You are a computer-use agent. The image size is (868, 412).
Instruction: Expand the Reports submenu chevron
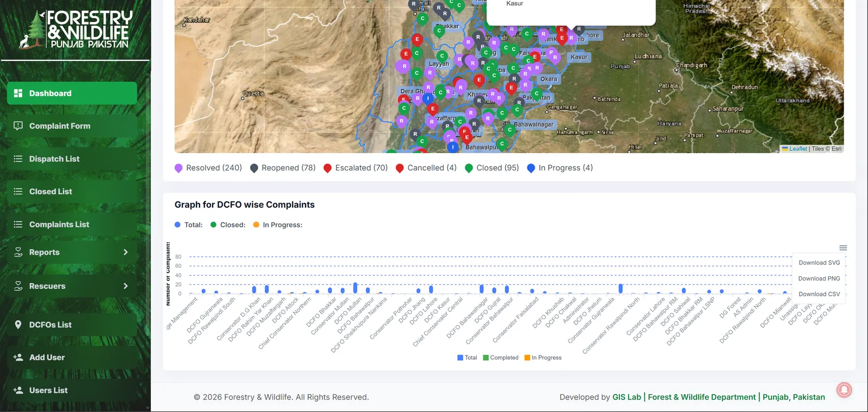point(126,252)
